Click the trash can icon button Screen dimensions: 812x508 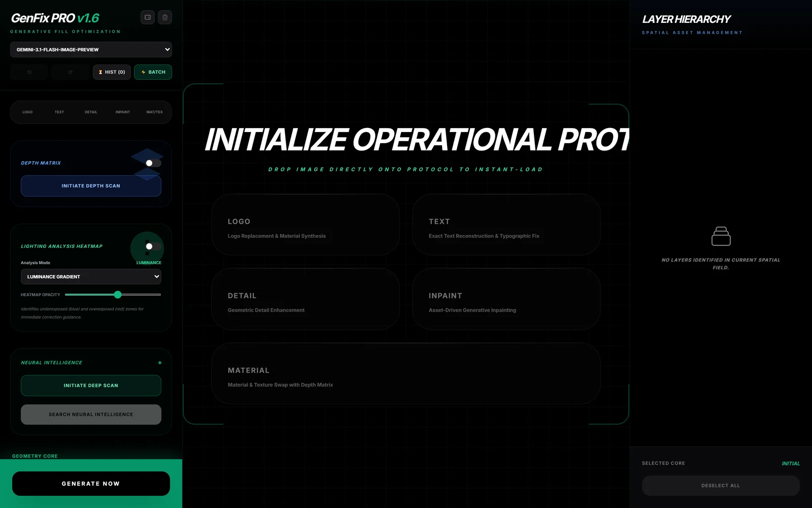pyautogui.click(x=165, y=17)
